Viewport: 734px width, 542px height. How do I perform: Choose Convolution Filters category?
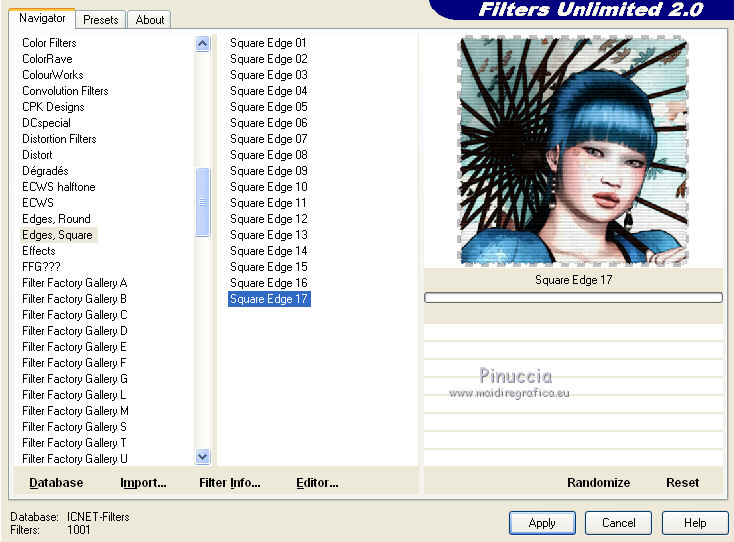65,91
